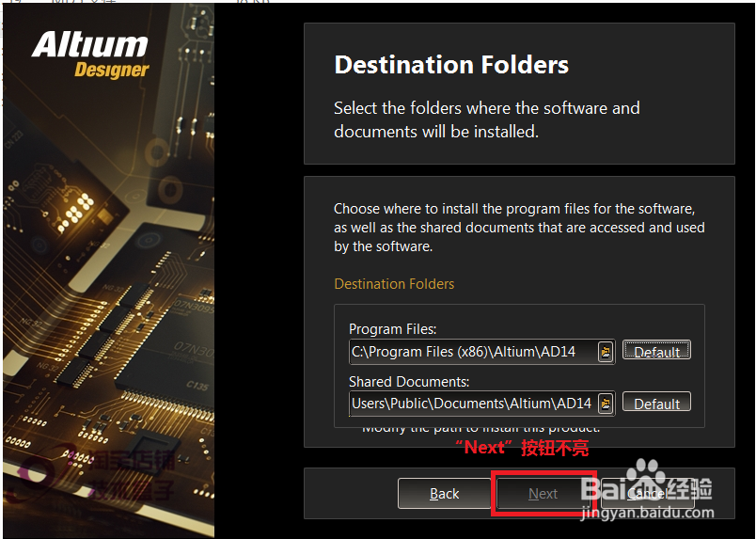Screen dimensions: 756x539
Task: Click the Shared Documents label text
Action: (x=409, y=382)
